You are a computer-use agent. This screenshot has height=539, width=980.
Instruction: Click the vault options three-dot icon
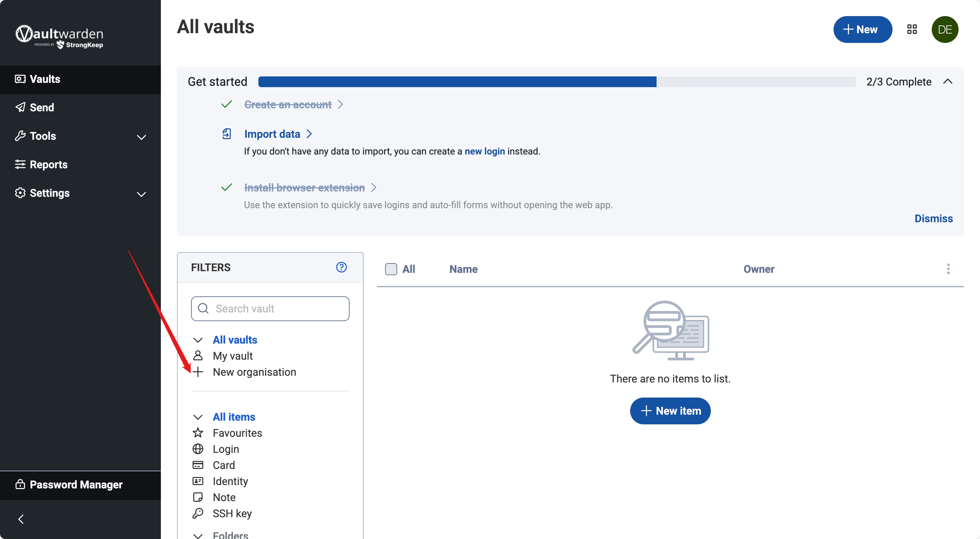click(x=948, y=269)
